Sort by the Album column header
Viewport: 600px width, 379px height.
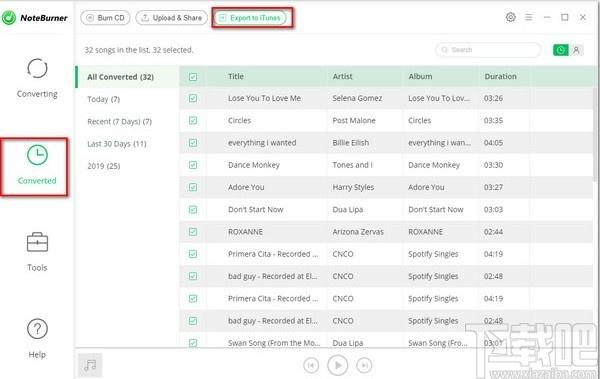point(420,76)
